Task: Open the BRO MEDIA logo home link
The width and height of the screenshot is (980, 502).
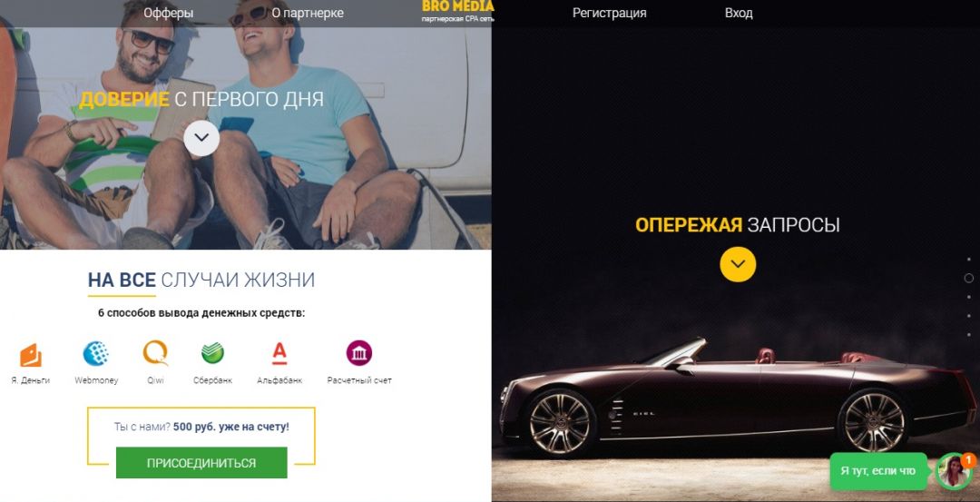Action: (x=457, y=11)
